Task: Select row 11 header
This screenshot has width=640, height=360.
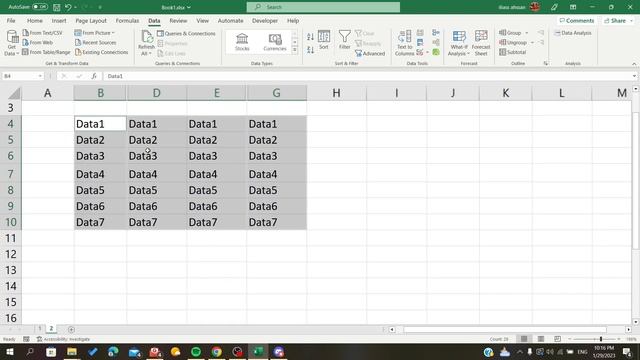Action: click(x=11, y=238)
